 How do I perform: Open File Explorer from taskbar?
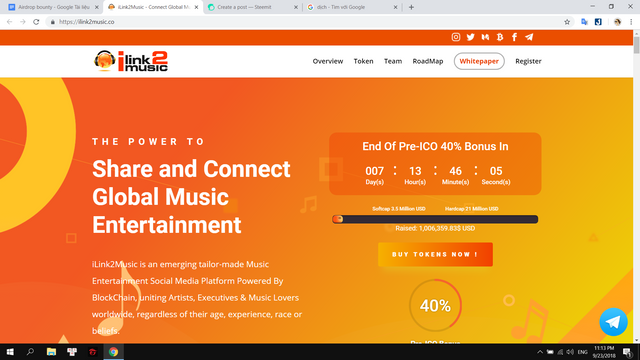(x=51, y=352)
